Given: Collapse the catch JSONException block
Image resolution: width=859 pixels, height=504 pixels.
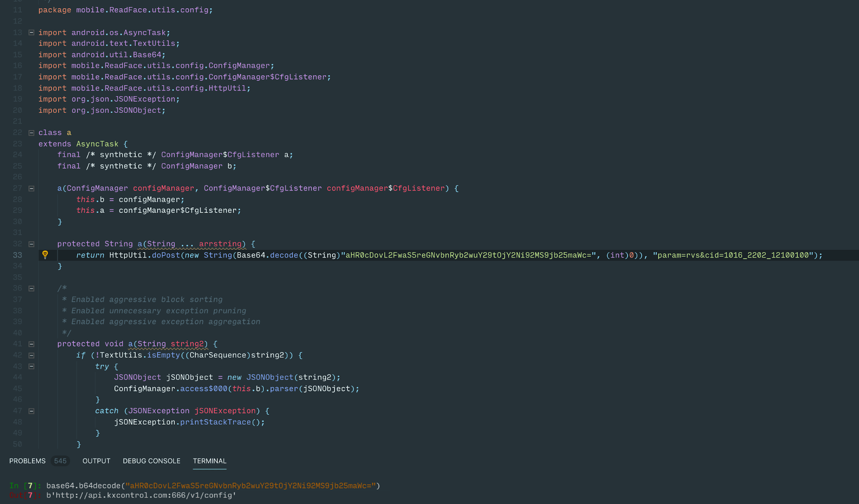Looking at the screenshot, I should coord(31,411).
